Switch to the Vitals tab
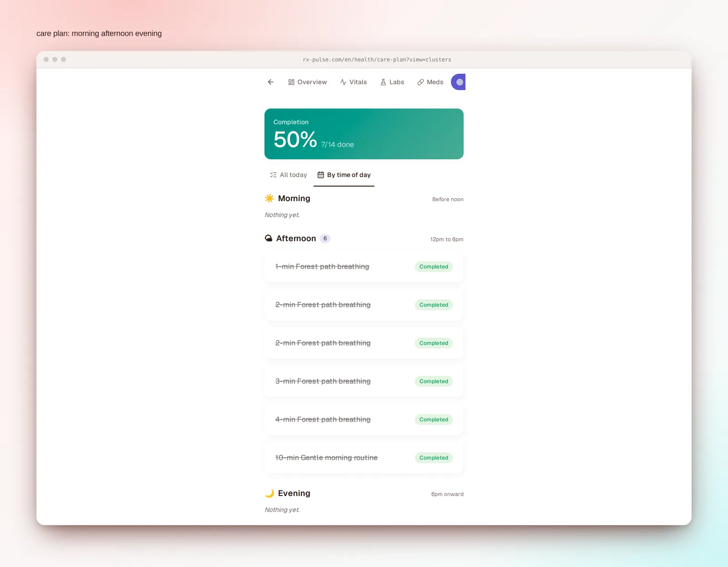The width and height of the screenshot is (728, 567). coord(354,82)
